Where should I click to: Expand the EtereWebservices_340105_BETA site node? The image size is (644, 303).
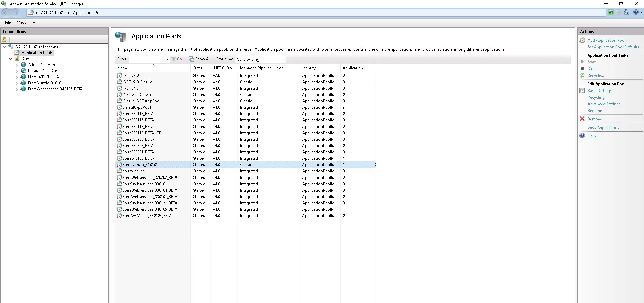[17, 89]
